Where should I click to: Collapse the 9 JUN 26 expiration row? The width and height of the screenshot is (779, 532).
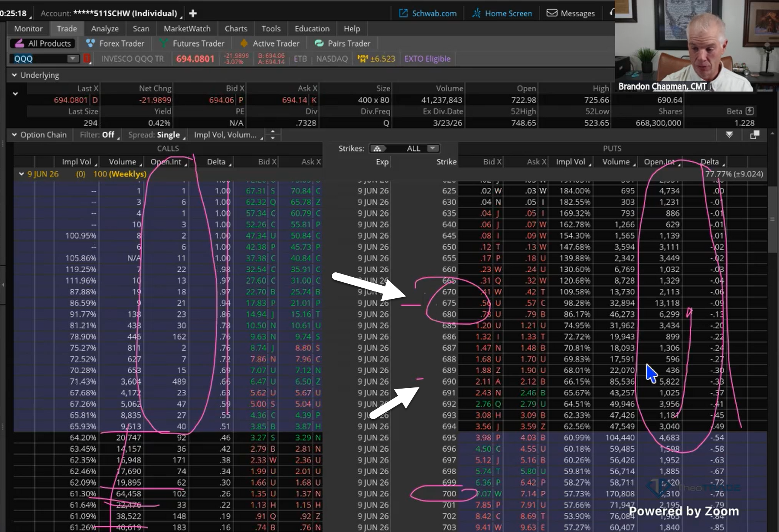tap(21, 174)
